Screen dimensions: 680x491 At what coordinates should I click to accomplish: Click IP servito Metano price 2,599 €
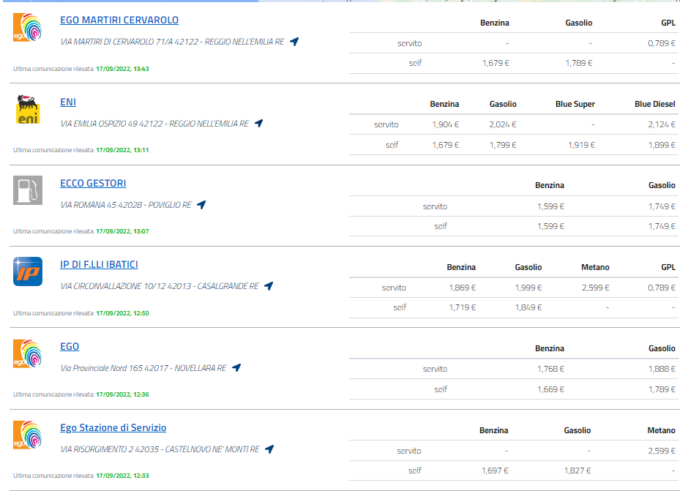pyautogui.click(x=595, y=288)
